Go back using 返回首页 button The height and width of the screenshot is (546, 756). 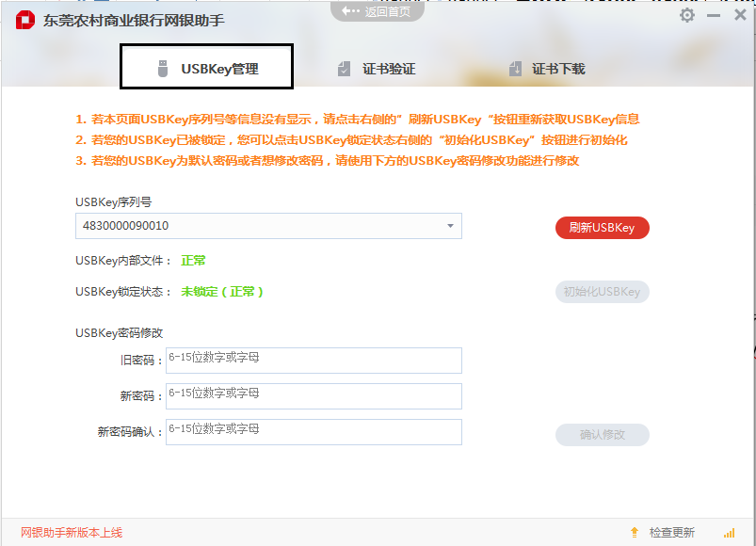coord(378,11)
